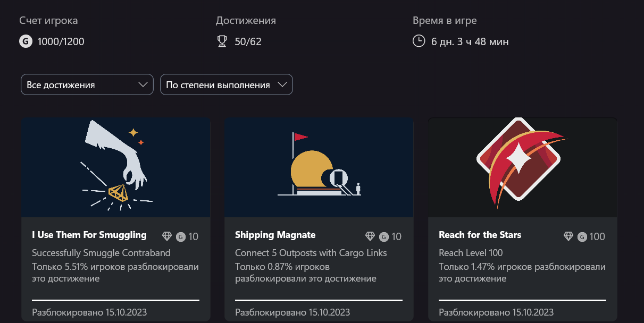Click gamerscore G icon on I Use Them For Smuggling

point(181,237)
